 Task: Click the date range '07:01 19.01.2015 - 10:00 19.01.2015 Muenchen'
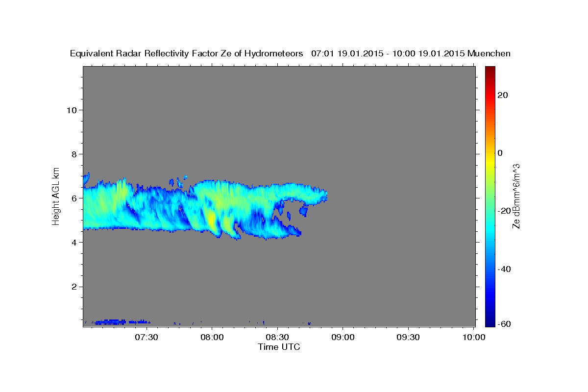pyautogui.click(x=411, y=53)
